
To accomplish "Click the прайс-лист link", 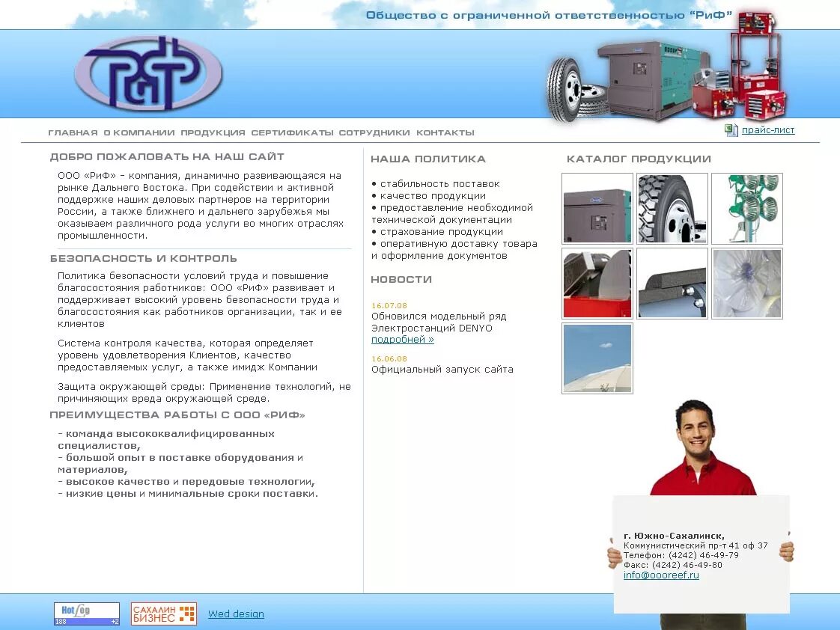I will click(767, 130).
